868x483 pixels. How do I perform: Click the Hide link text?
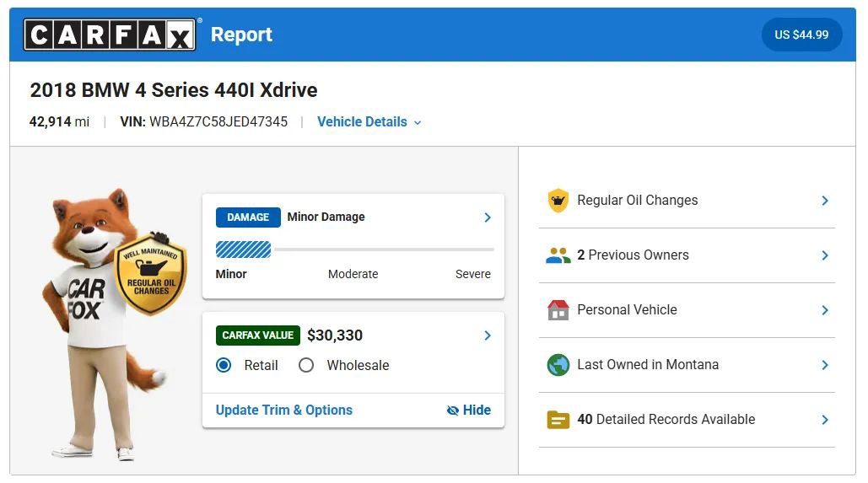click(477, 410)
